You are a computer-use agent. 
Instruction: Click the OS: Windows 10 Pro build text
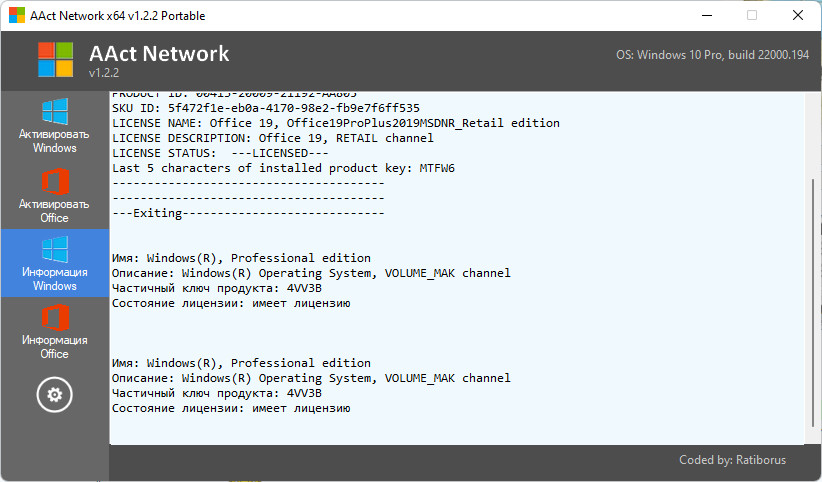711,55
